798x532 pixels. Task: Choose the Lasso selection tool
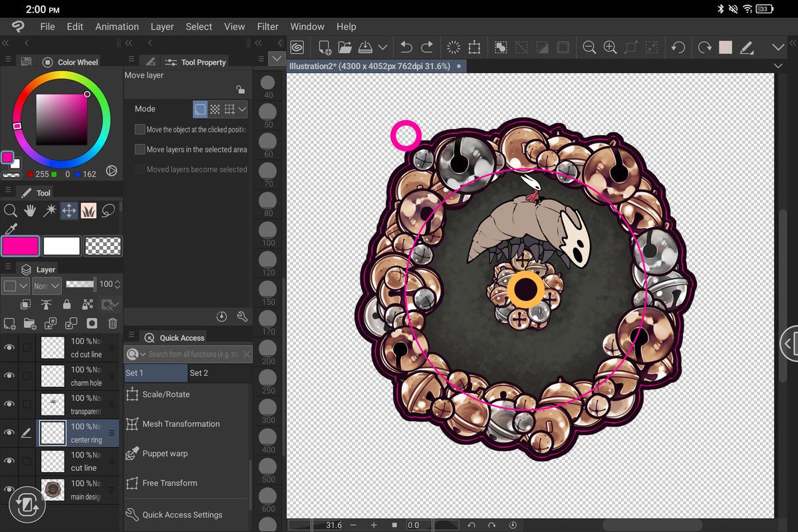click(x=108, y=211)
